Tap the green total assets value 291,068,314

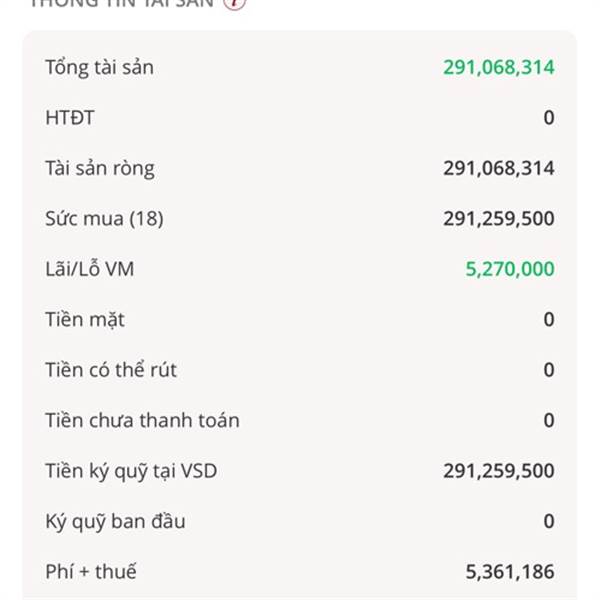[499, 67]
